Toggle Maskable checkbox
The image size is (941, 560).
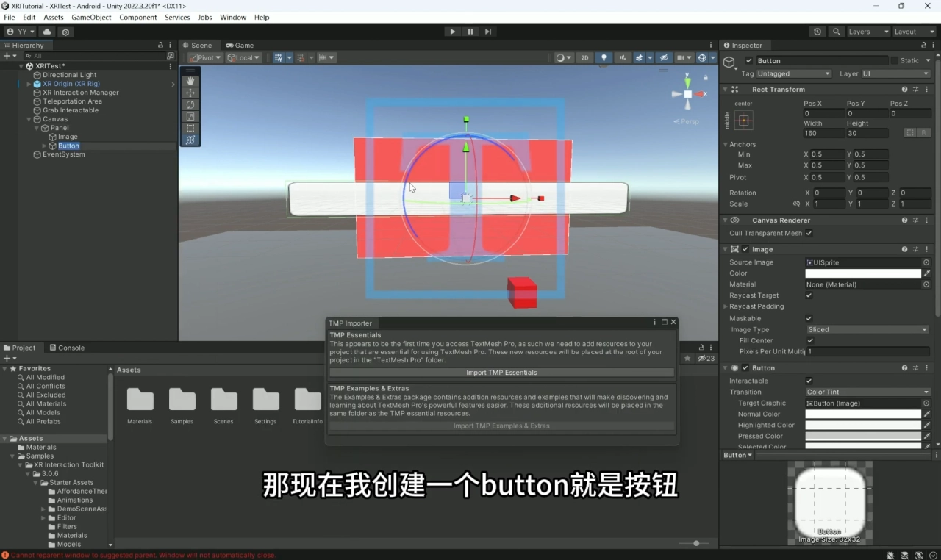pyautogui.click(x=809, y=319)
